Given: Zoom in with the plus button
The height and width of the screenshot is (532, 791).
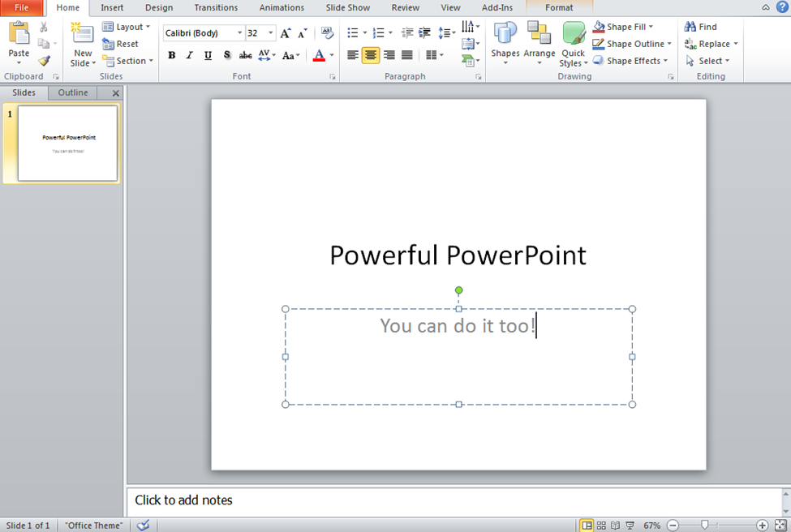Looking at the screenshot, I should 763,525.
